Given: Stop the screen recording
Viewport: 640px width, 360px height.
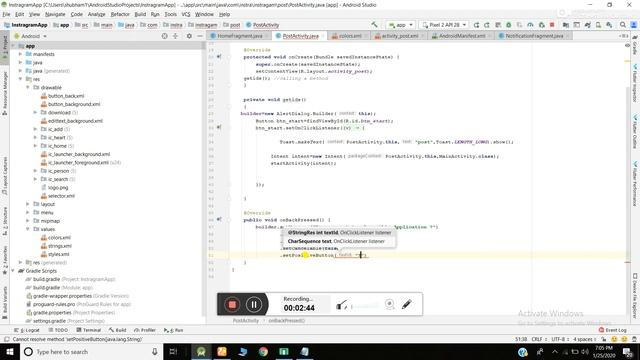Looking at the screenshot, I should pyautogui.click(x=232, y=304).
